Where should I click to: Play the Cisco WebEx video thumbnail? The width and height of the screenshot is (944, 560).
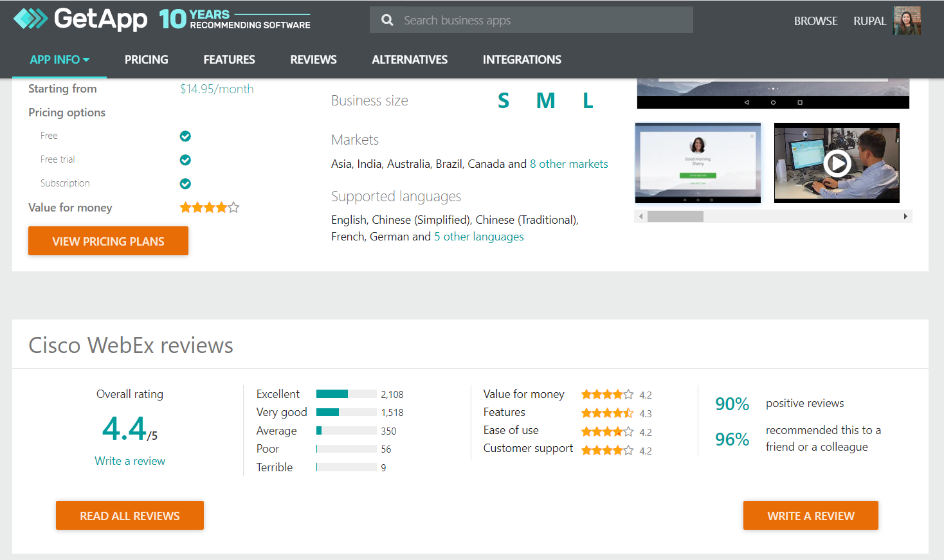(837, 163)
